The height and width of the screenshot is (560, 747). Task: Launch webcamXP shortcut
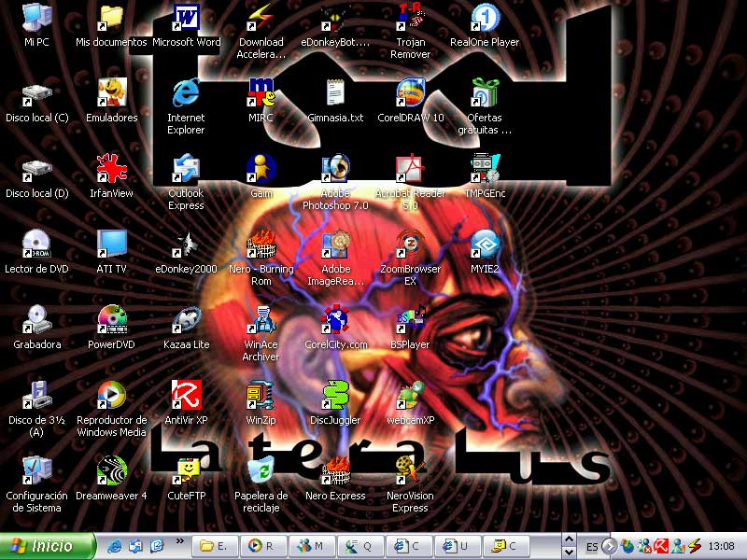tap(410, 396)
